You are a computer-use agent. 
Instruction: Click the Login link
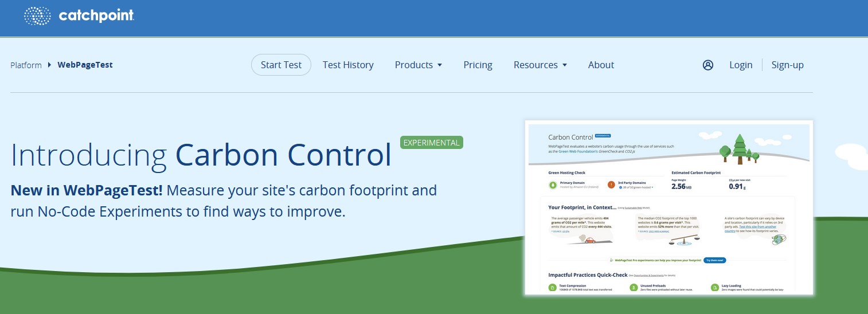pyautogui.click(x=741, y=65)
